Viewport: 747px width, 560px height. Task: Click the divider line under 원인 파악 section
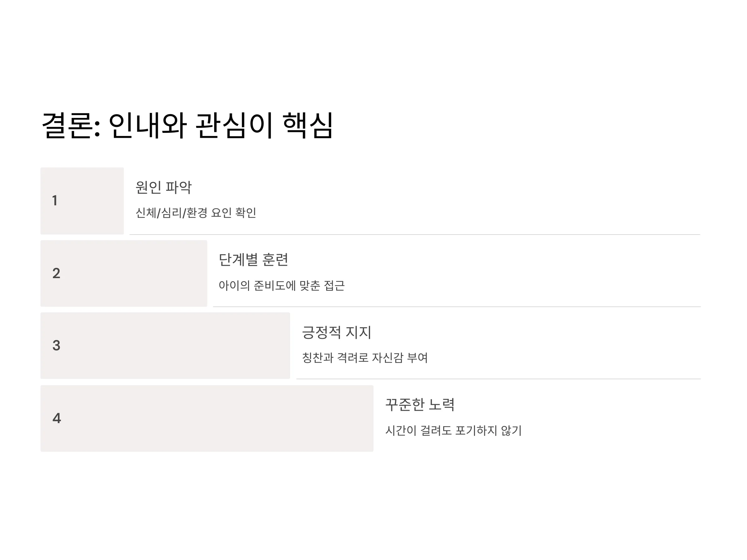click(415, 234)
